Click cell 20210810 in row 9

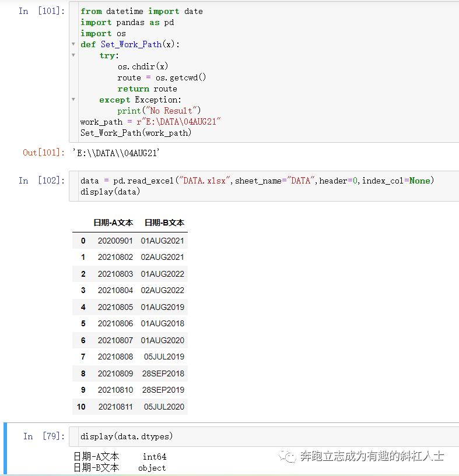[x=115, y=390]
